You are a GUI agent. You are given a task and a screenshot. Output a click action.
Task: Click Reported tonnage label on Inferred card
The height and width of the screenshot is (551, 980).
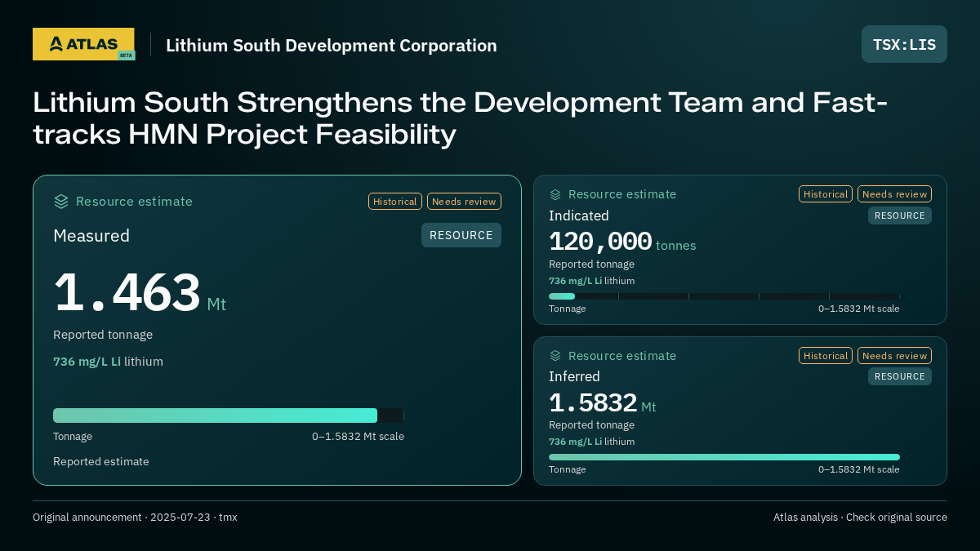tap(591, 425)
